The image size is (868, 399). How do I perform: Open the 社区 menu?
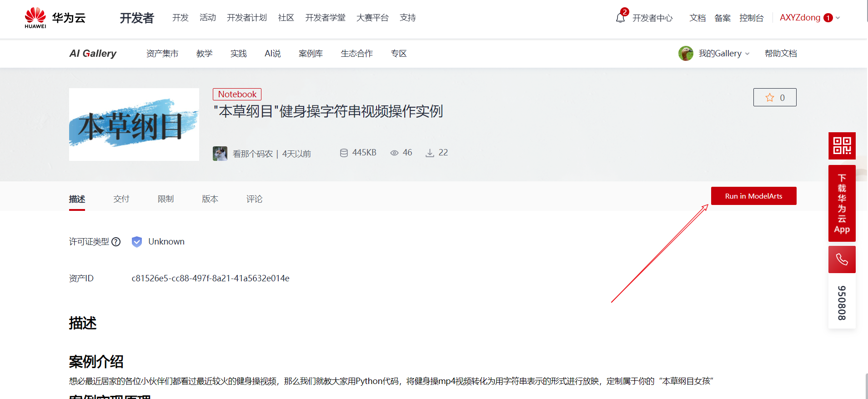click(x=286, y=18)
